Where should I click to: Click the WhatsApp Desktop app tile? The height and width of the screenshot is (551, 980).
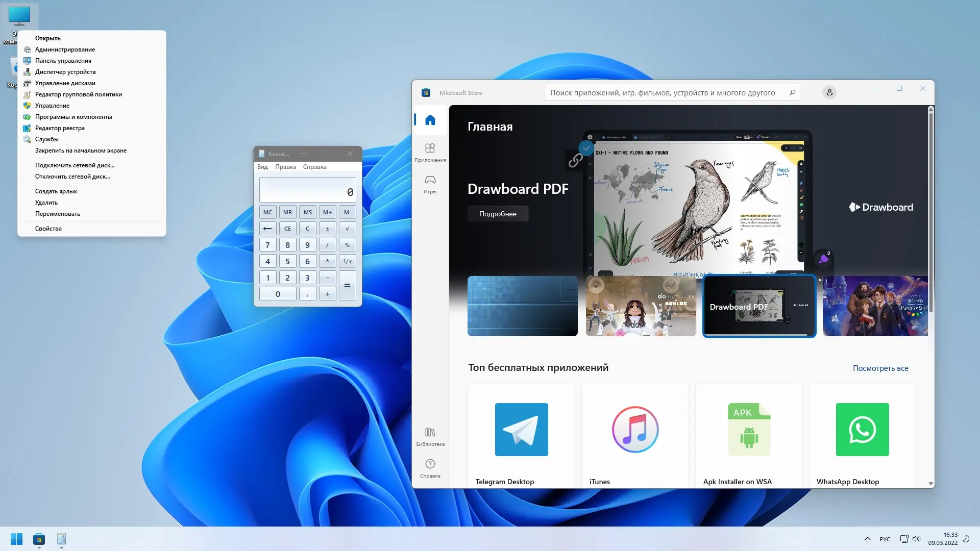click(862, 435)
